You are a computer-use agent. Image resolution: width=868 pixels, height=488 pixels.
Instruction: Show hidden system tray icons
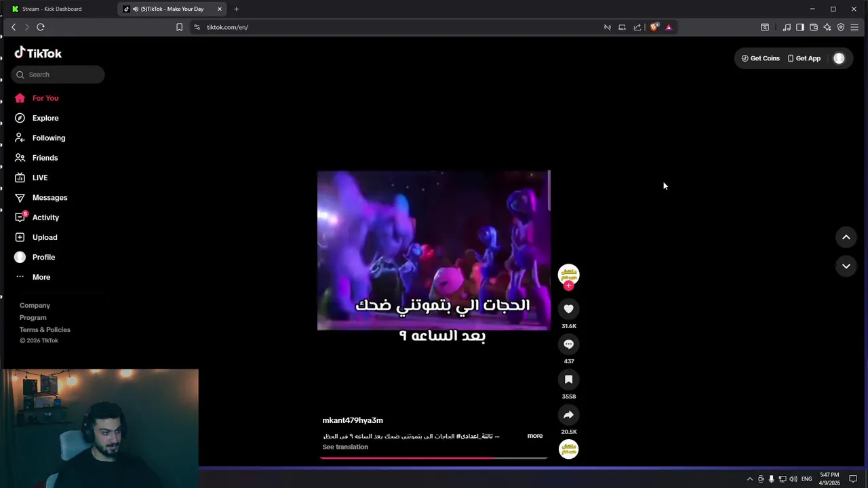point(749,479)
